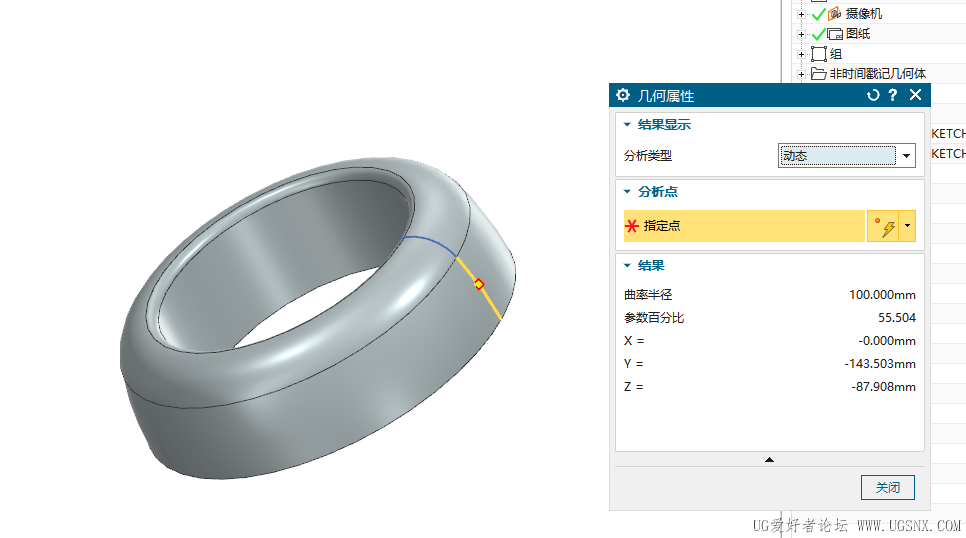The image size is (966, 538).
Task: Click the 图纸 drawing sheet icon
Action: pyautogui.click(x=836, y=34)
